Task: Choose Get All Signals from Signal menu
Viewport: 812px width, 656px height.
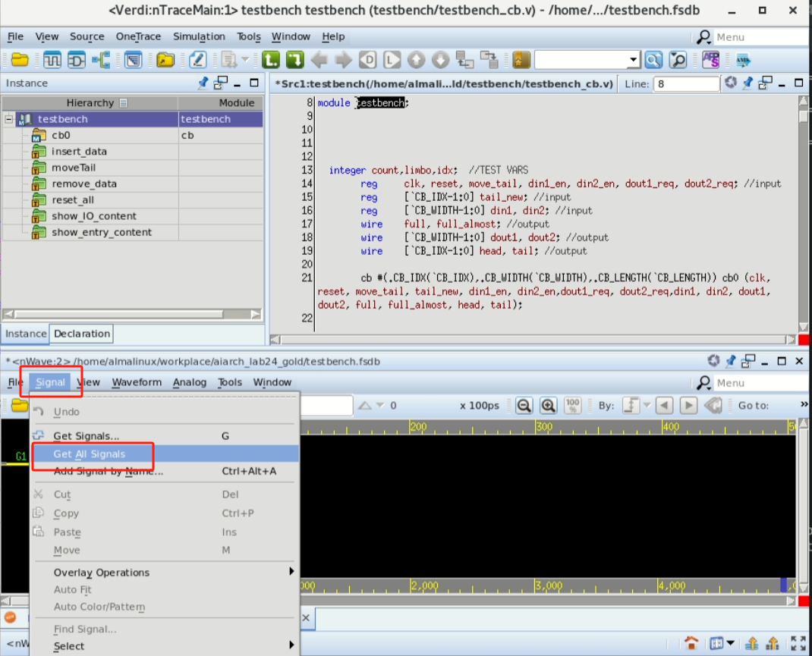Action: coord(90,454)
